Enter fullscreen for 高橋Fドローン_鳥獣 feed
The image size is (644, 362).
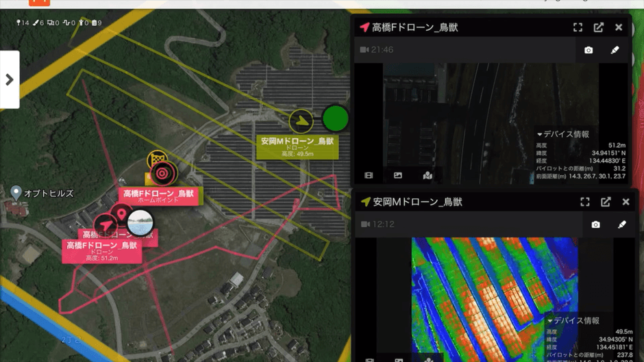578,27
